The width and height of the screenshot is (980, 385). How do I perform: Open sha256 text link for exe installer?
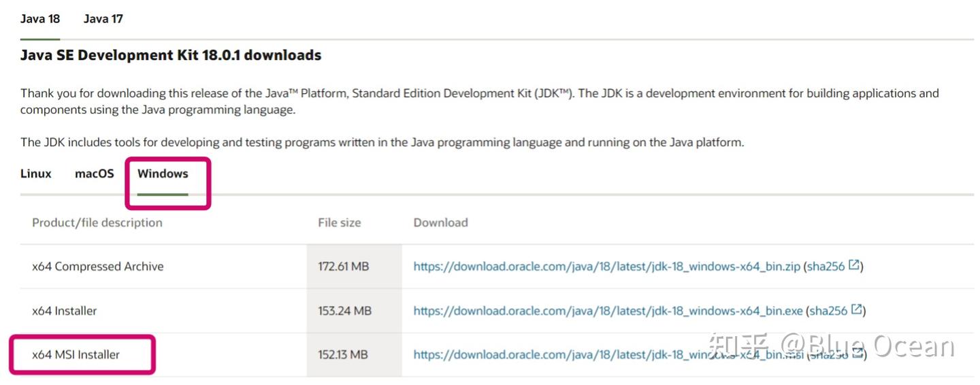click(x=827, y=311)
